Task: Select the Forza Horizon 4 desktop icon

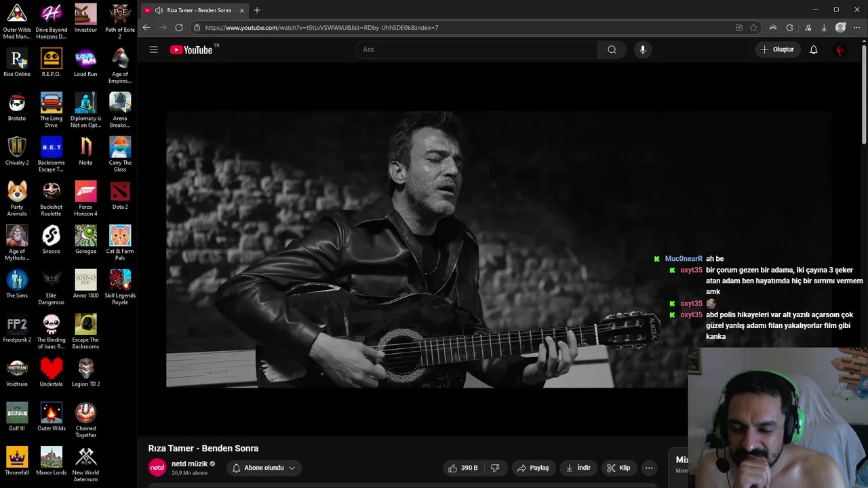Action: 85,199
